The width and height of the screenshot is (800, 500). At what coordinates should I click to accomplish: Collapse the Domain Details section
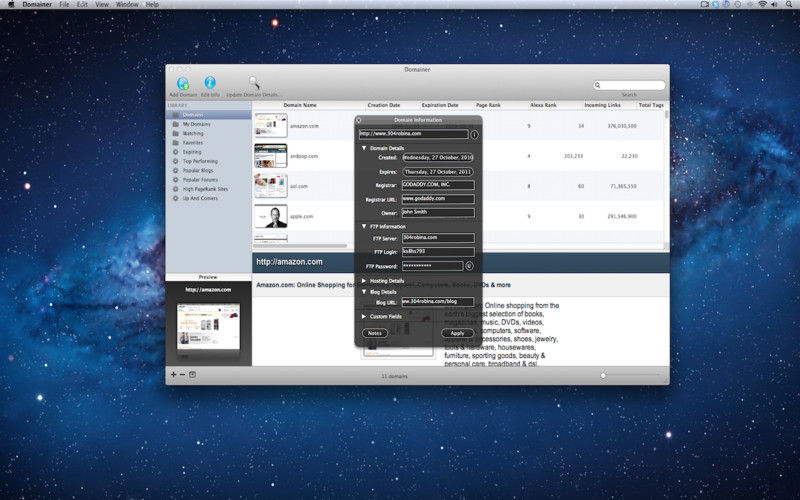[364, 148]
